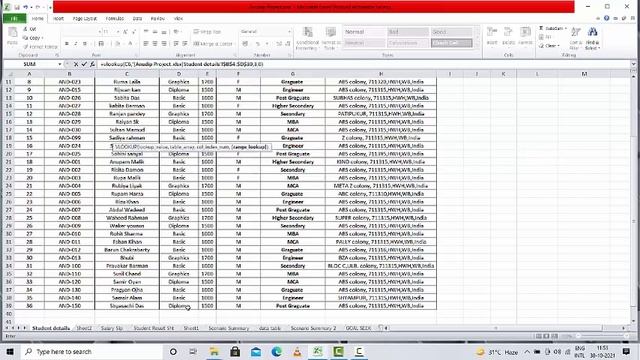Toggle Wrap Text
The image size is (640, 360).
click(207, 32)
